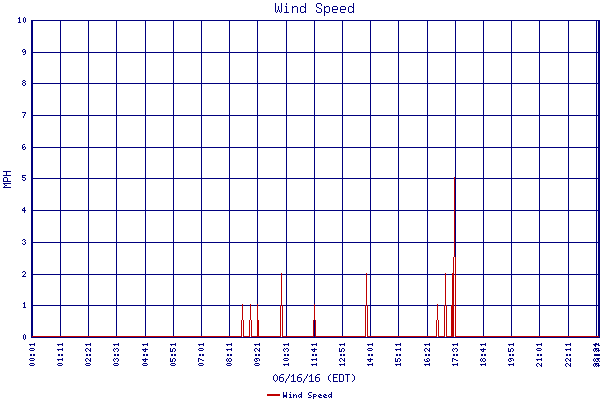
Task: Click the x-axis time "11:41"
Action: coord(314,354)
